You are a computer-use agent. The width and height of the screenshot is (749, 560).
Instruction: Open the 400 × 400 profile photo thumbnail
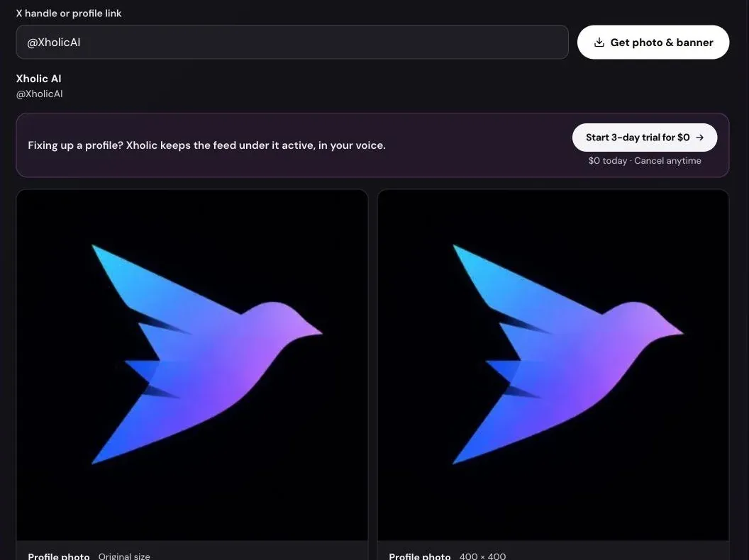coord(553,365)
